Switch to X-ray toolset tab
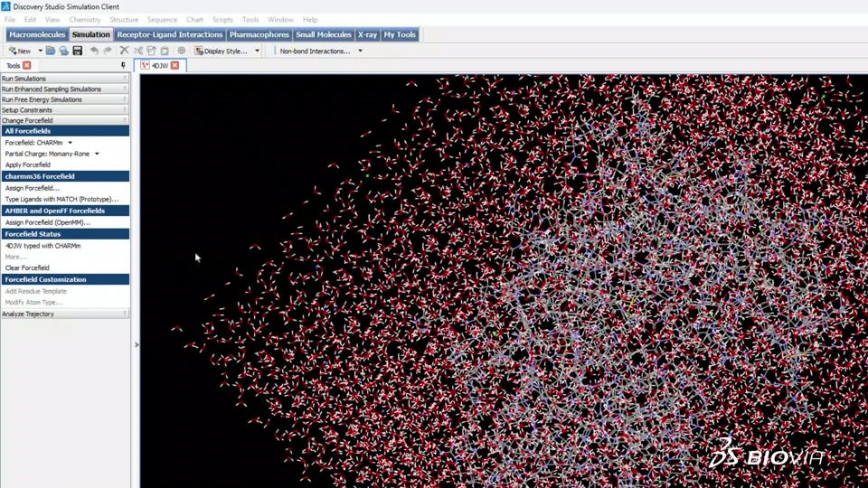This screenshot has height=488, width=868. click(367, 34)
